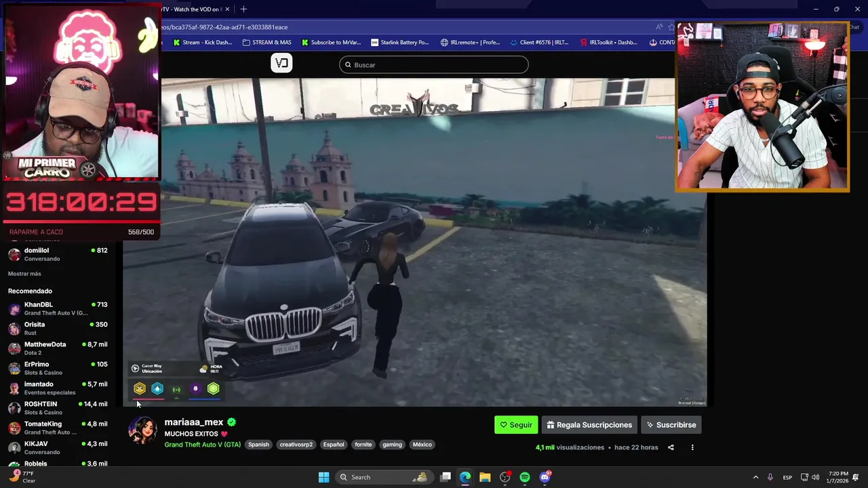Image resolution: width=868 pixels, height=488 pixels.
Task: Open the weather widget showing 77°F
Action: (x=22, y=477)
